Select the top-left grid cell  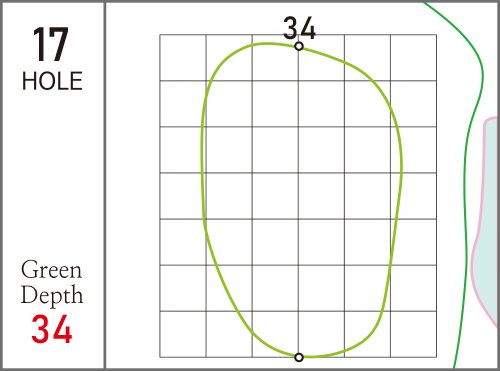[x=183, y=57]
